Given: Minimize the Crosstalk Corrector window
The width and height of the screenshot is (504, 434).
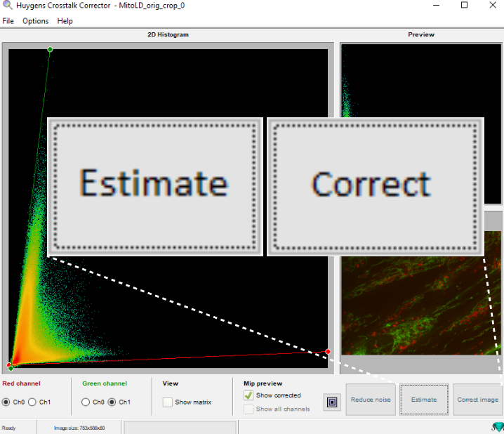Looking at the screenshot, I should click(435, 6).
